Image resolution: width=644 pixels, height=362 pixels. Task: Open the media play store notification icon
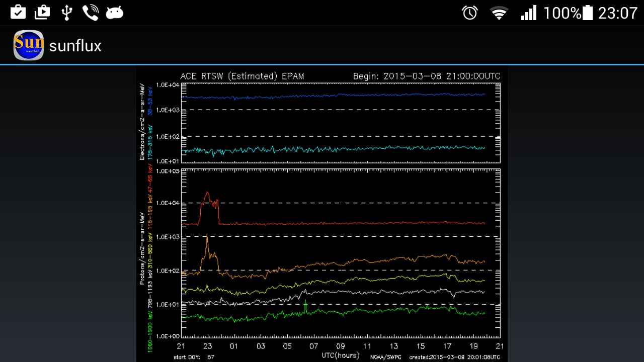(x=42, y=12)
